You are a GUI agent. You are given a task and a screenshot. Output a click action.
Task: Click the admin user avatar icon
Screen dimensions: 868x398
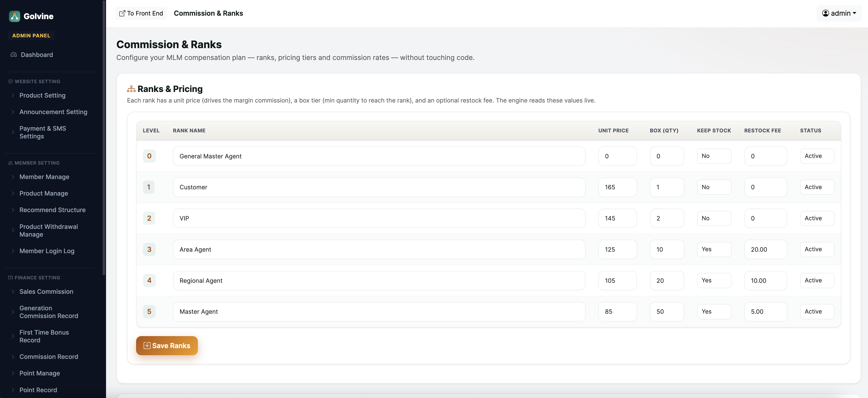pos(825,13)
